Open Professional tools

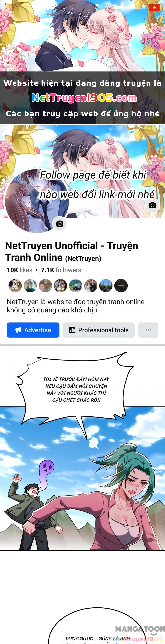(x=99, y=330)
